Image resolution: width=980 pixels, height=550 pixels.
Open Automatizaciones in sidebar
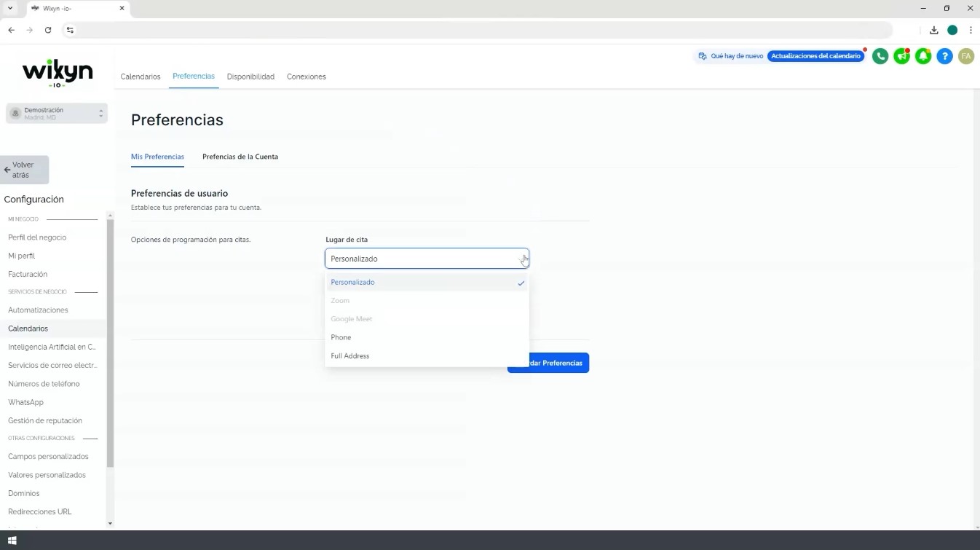pyautogui.click(x=38, y=310)
